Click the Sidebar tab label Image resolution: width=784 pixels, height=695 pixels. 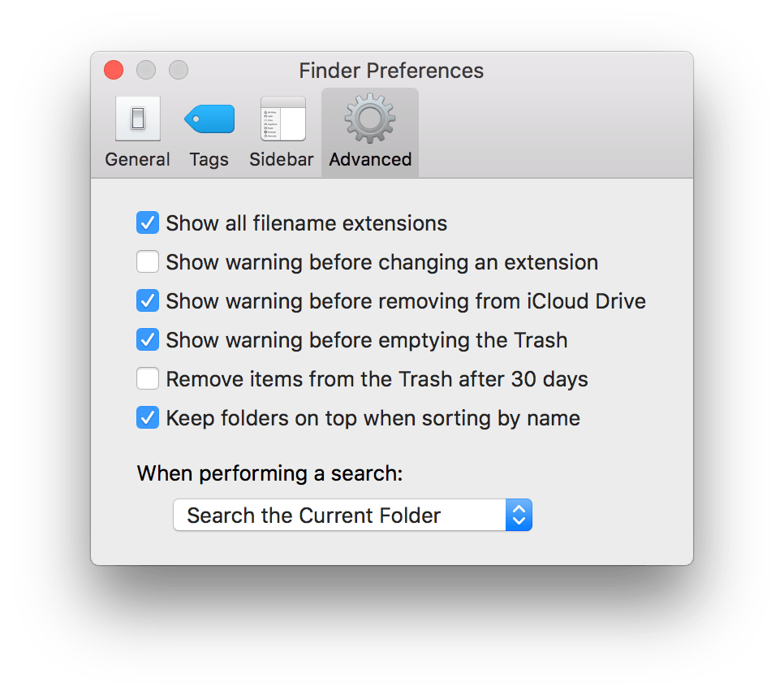[282, 159]
